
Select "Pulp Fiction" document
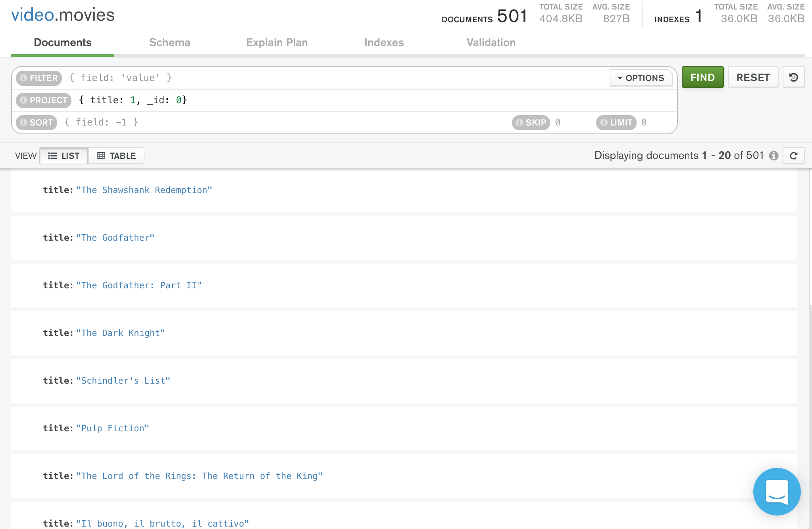[404, 429]
